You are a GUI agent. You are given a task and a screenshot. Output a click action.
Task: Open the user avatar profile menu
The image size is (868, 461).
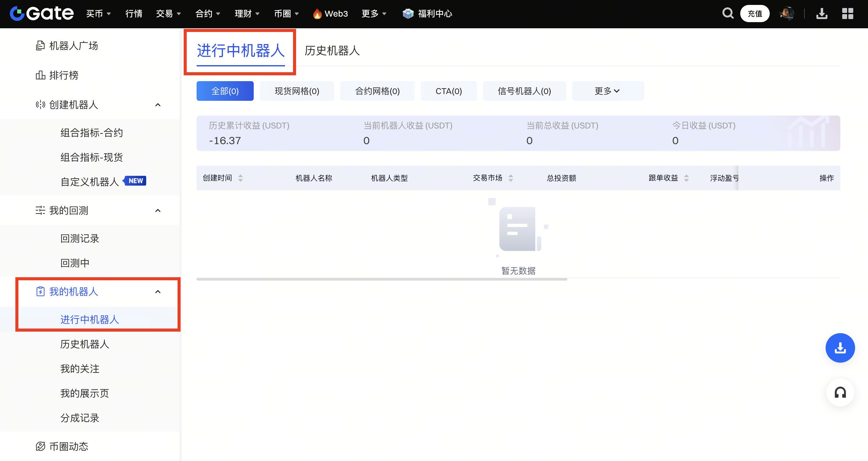[x=787, y=14]
